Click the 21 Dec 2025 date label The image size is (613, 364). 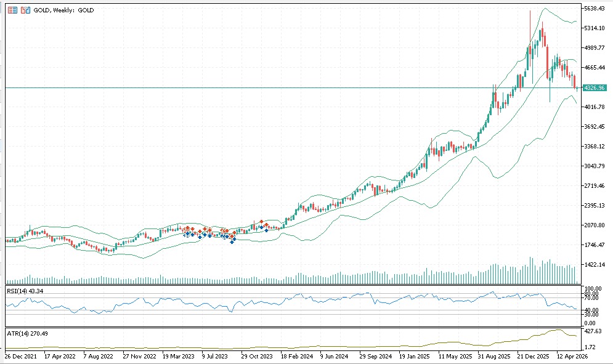click(x=534, y=356)
